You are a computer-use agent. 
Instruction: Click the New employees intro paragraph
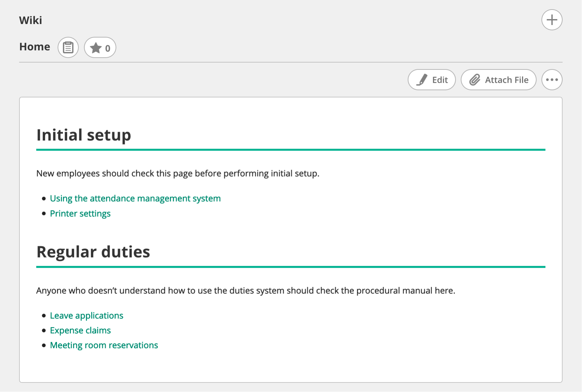click(x=178, y=173)
